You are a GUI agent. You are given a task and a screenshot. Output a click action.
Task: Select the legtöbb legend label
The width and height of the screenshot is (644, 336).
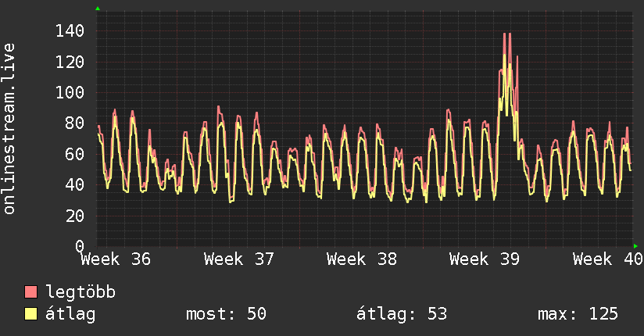click(x=80, y=292)
